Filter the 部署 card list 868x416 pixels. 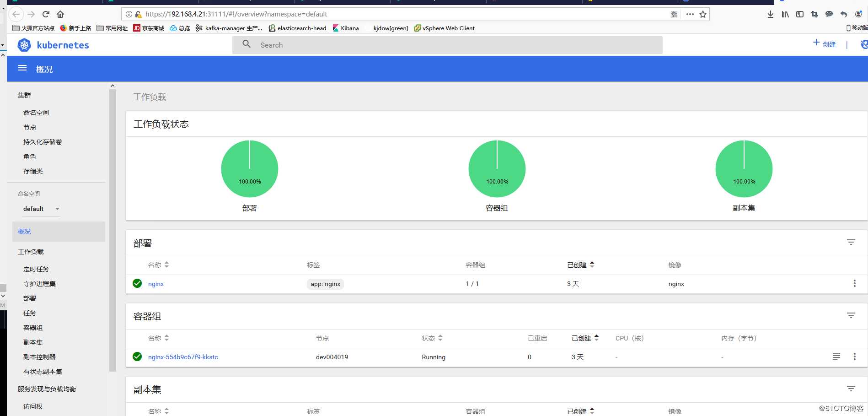[x=851, y=242]
